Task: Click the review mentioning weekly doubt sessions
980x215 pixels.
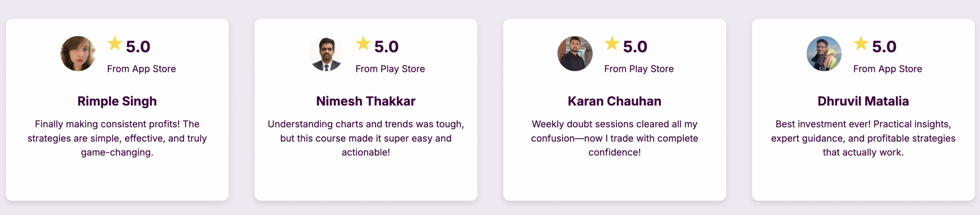Action: coord(614,138)
